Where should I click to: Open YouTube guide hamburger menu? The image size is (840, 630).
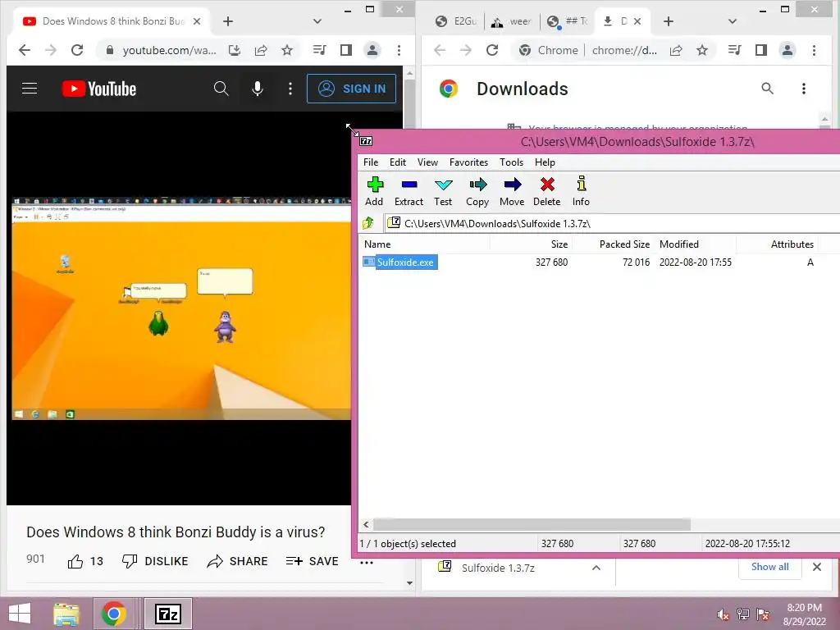pyautogui.click(x=30, y=89)
